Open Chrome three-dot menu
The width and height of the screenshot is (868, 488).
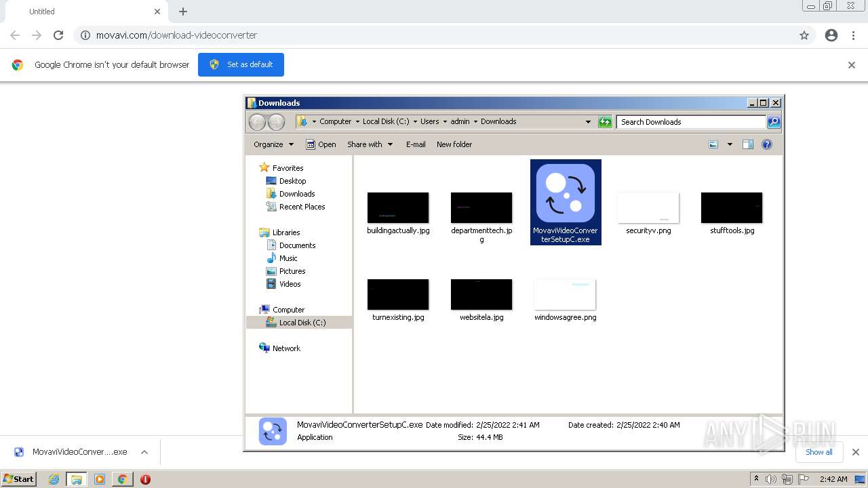coord(854,35)
